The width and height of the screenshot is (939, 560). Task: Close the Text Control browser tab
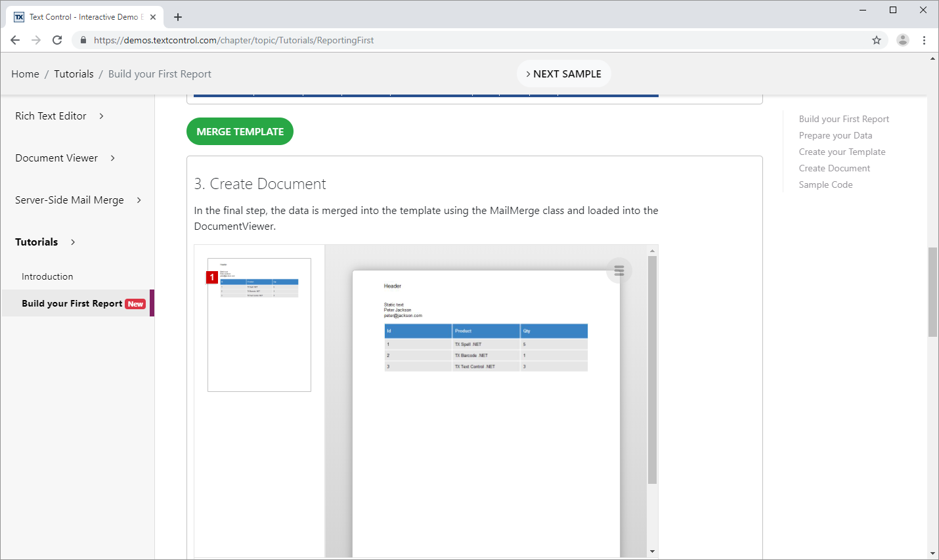(x=153, y=17)
